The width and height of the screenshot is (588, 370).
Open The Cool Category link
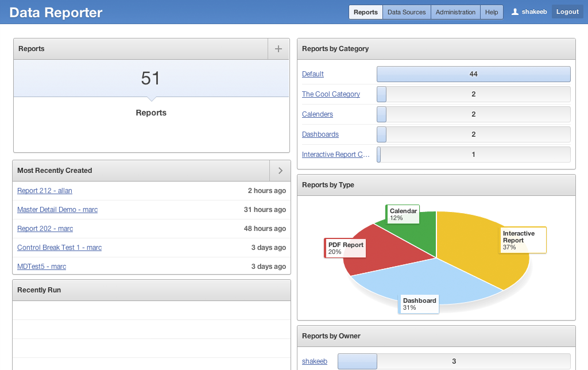(x=331, y=94)
